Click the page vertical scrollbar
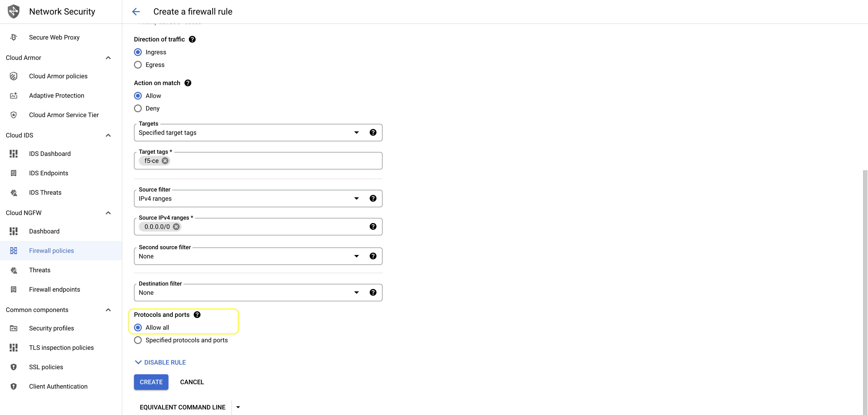The image size is (868, 415). [x=865, y=289]
